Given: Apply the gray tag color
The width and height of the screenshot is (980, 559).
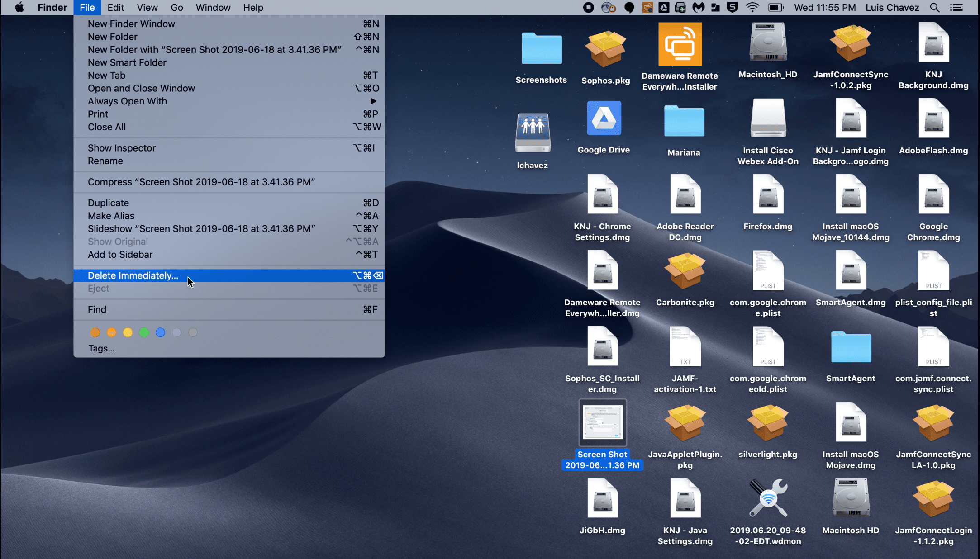Looking at the screenshot, I should tap(193, 332).
